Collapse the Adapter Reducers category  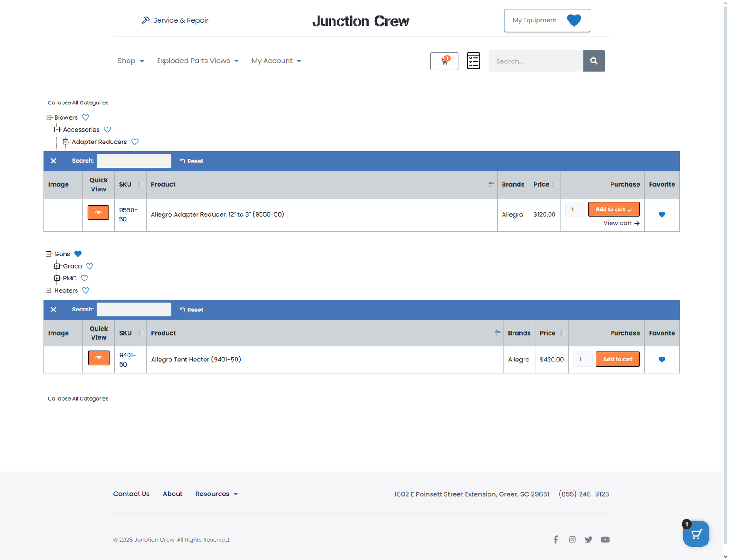point(66,142)
